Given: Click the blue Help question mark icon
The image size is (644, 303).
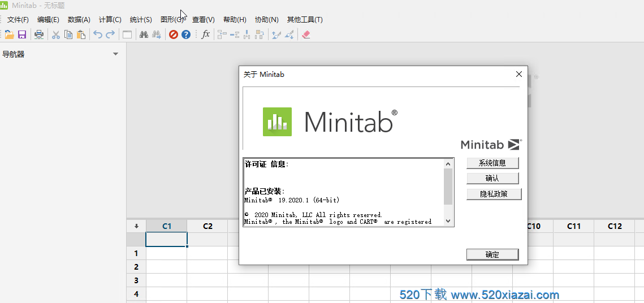Looking at the screenshot, I should pyautogui.click(x=186, y=34).
